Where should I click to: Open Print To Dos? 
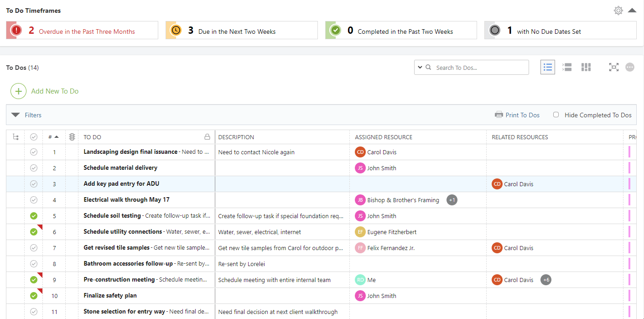(517, 115)
